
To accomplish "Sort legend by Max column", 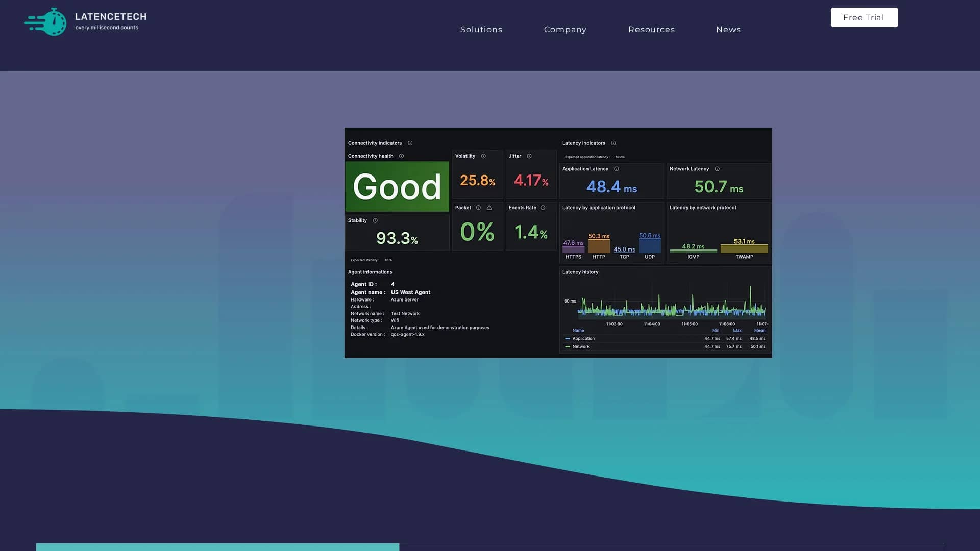I will 737,331.
